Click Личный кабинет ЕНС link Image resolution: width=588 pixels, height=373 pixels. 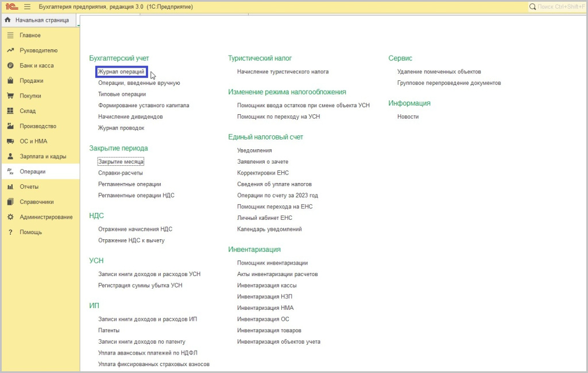[x=264, y=218]
